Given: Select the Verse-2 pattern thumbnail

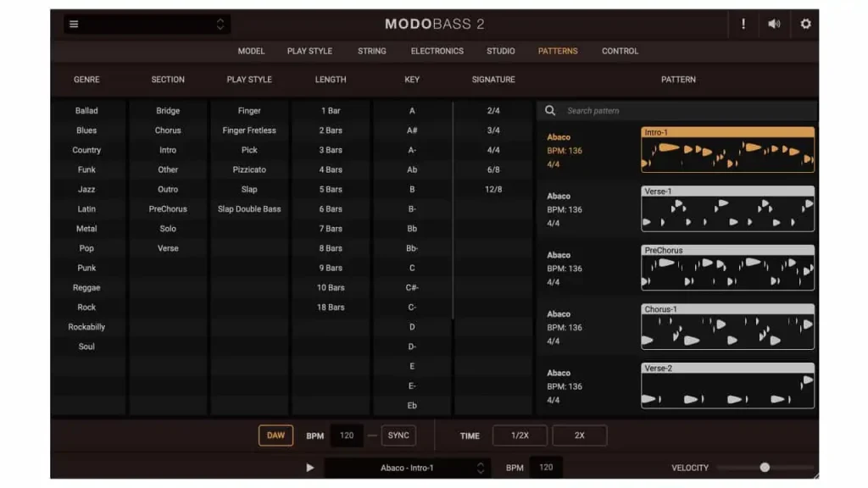Looking at the screenshot, I should (x=727, y=385).
